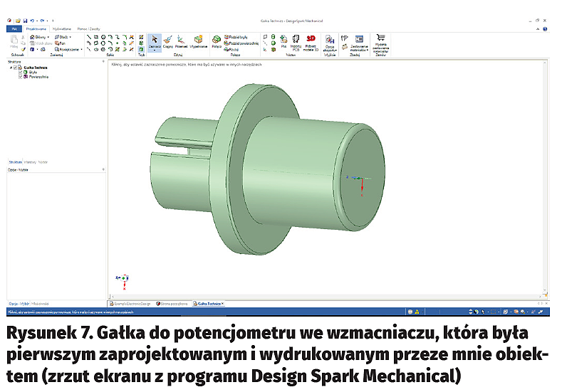Click the Podziel bryłę button
Image resolution: width=562 pixels, height=392 pixels.
(x=236, y=36)
